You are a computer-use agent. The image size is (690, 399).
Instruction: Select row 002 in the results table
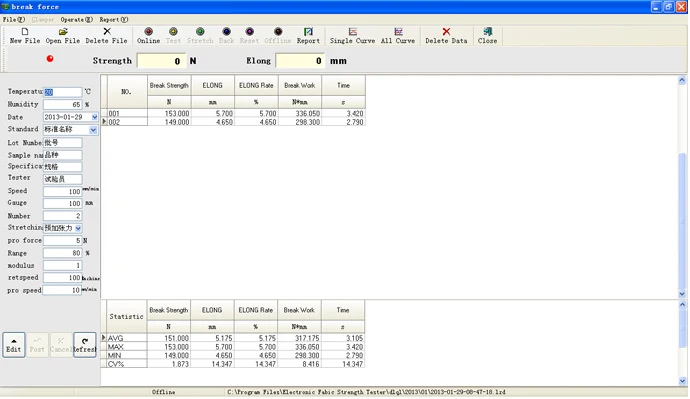click(x=233, y=122)
